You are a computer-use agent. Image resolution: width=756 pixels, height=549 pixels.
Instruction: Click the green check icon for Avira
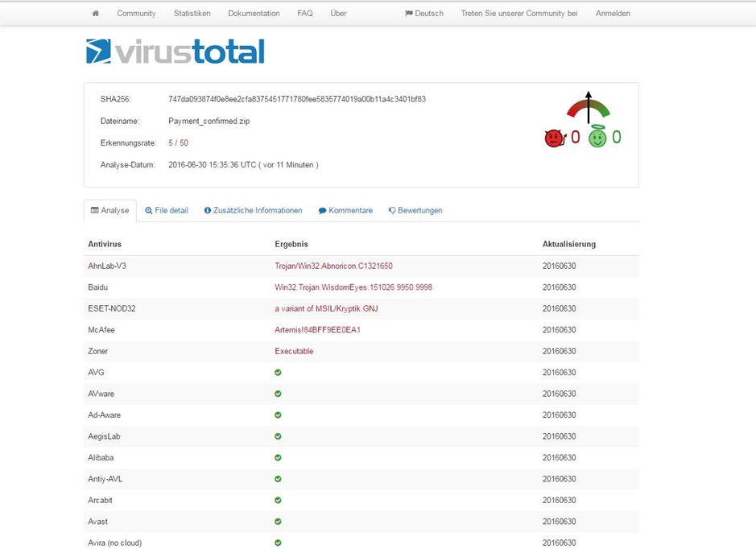click(278, 543)
